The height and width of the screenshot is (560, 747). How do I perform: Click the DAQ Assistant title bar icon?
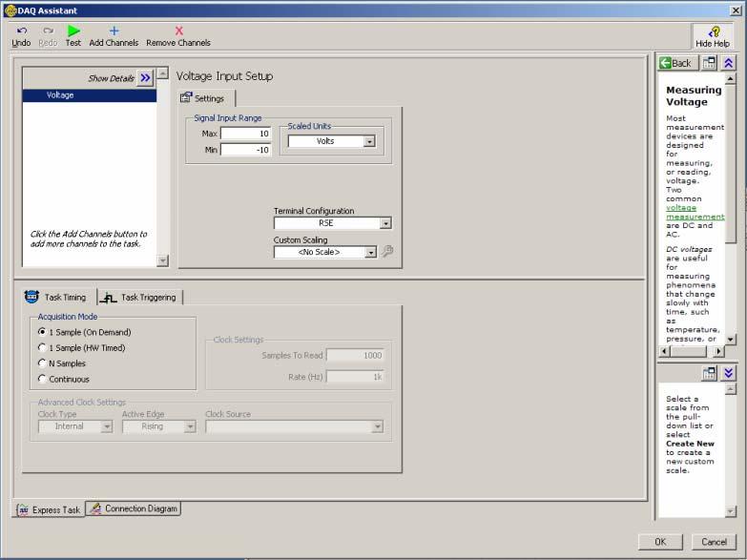pyautogui.click(x=10, y=10)
